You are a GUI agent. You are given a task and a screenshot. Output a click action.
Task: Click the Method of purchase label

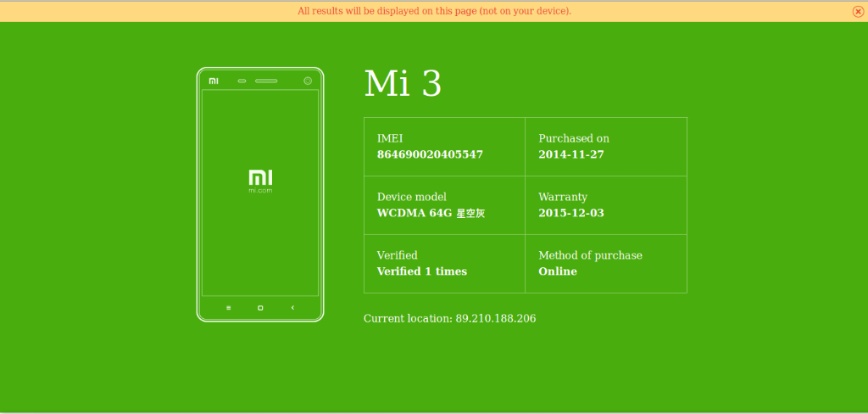(x=591, y=255)
